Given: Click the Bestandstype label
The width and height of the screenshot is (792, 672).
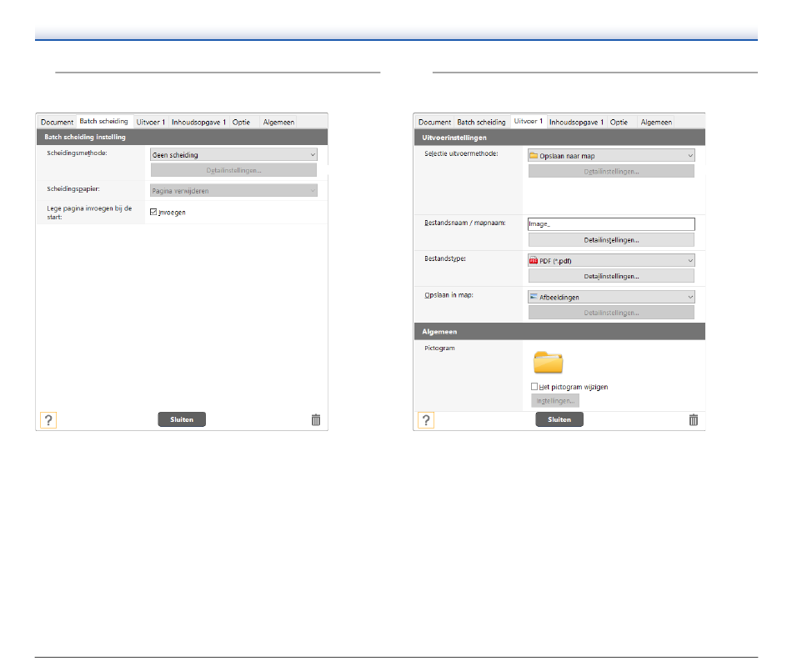Looking at the screenshot, I should click(x=445, y=258).
